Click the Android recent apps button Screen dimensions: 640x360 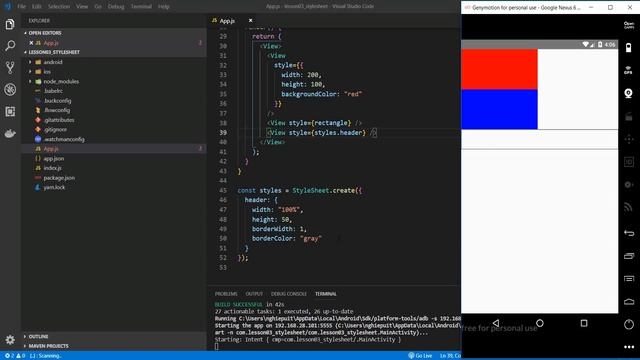(x=584, y=323)
